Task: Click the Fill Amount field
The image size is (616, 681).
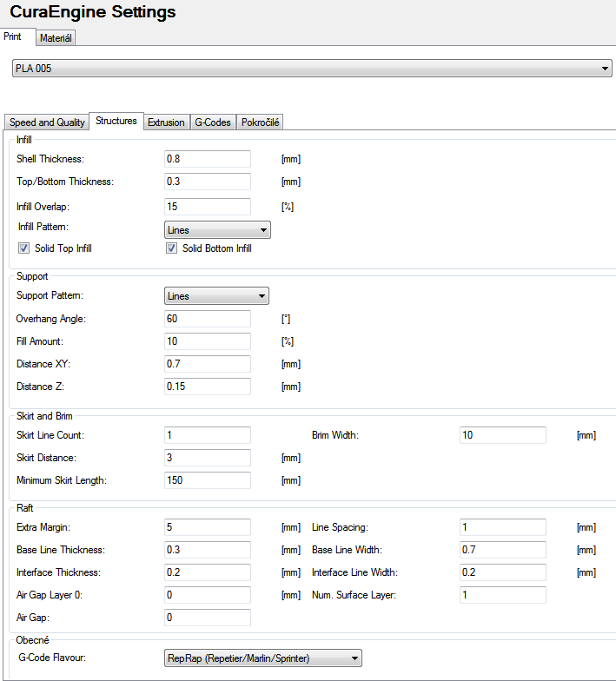Action: (x=207, y=341)
